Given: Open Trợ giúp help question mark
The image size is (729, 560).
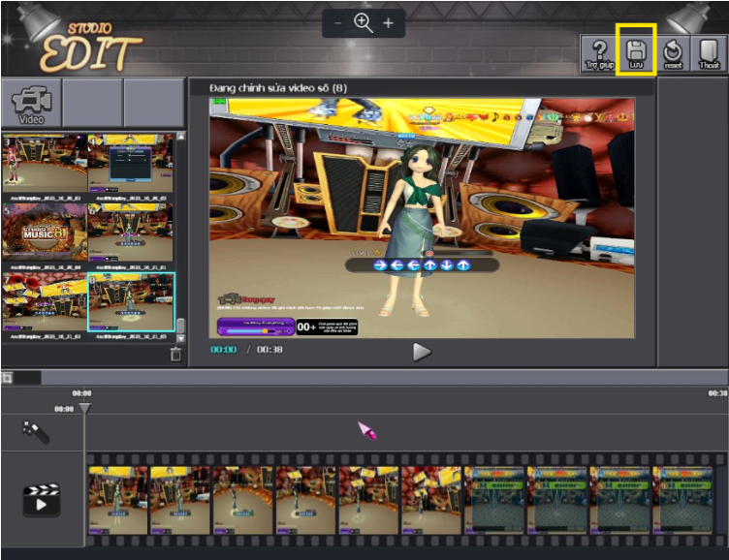Looking at the screenshot, I should [x=599, y=52].
